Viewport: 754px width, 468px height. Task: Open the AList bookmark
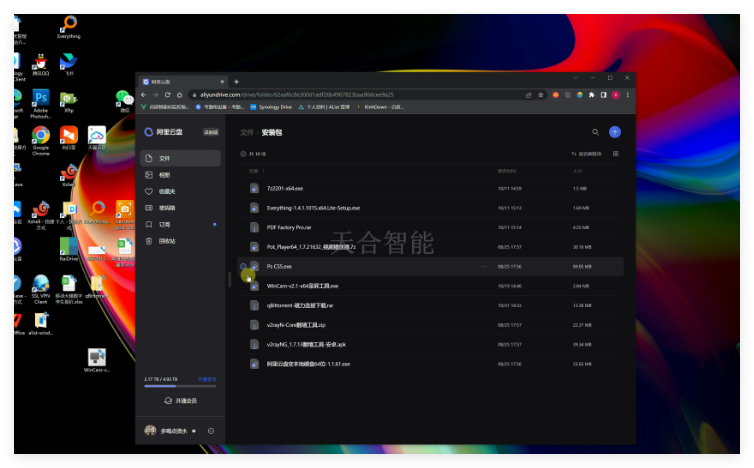click(324, 107)
